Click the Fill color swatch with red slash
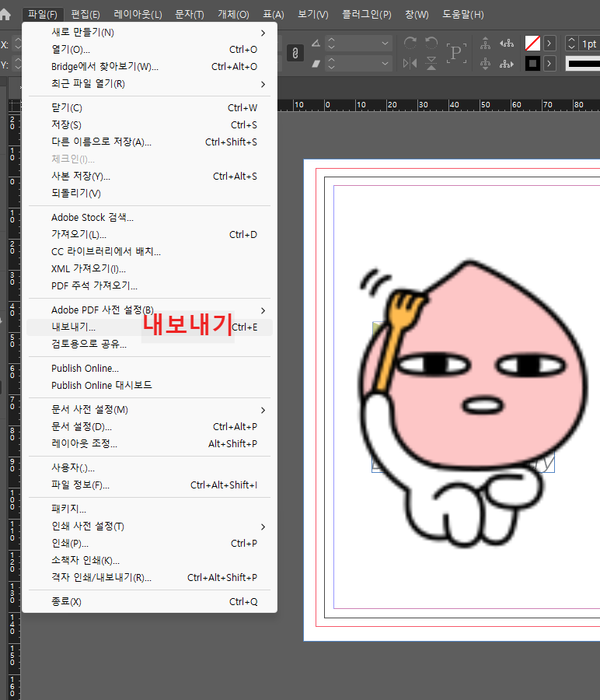This screenshot has width=600, height=700. (x=532, y=44)
